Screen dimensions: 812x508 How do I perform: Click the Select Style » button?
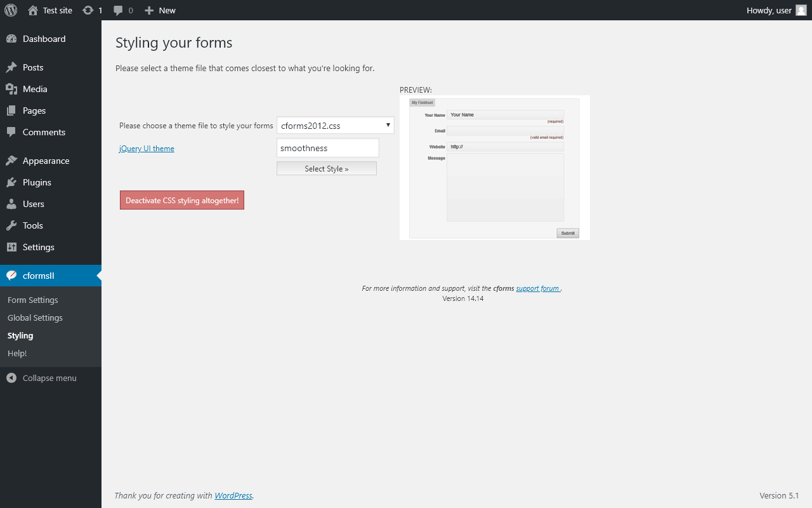(327, 168)
